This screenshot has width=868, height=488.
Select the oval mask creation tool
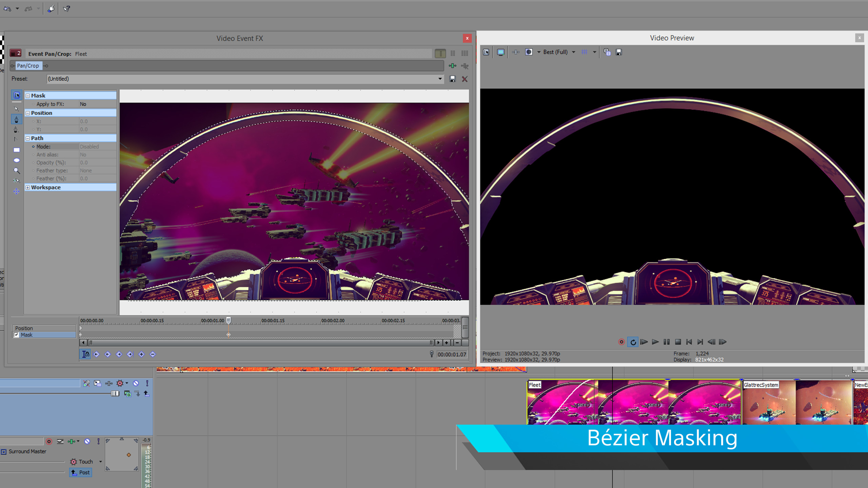click(x=16, y=160)
